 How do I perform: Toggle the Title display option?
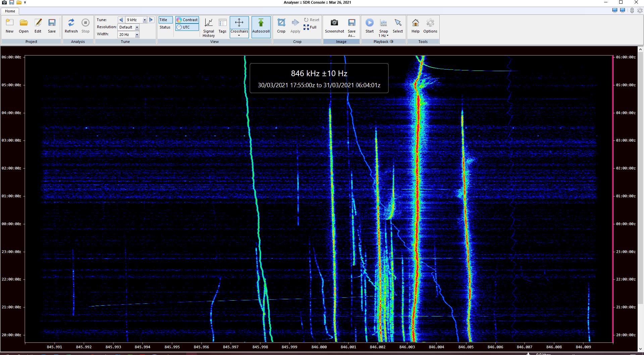coord(165,20)
